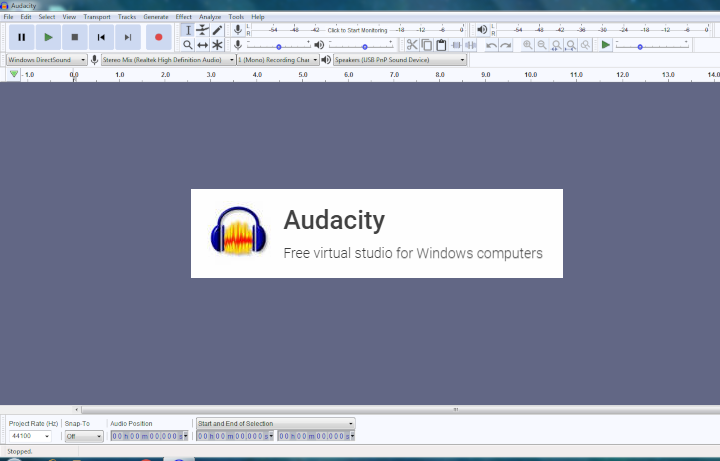The width and height of the screenshot is (720, 461).
Task: Select the Zoom (magnifier) tool
Action: point(188,45)
